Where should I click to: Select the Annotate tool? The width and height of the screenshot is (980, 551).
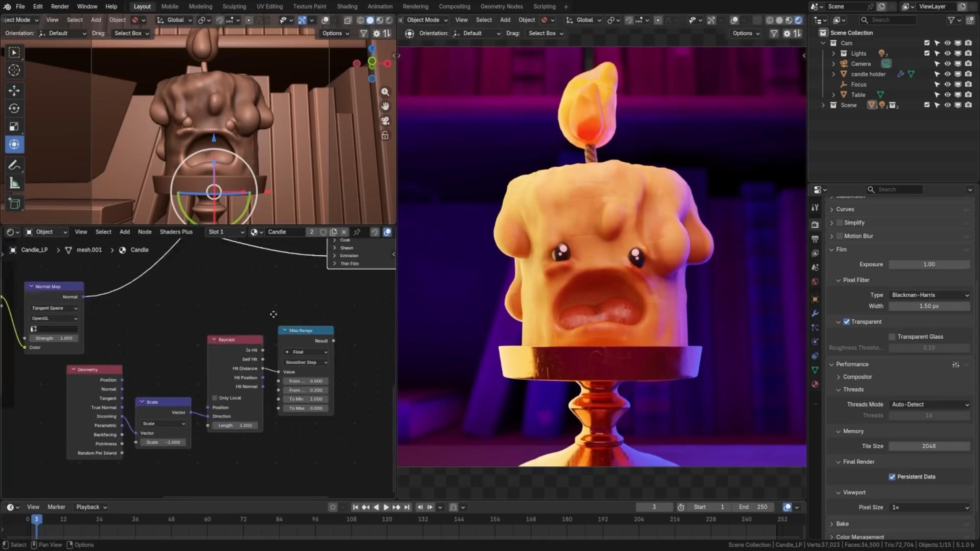coord(14,165)
